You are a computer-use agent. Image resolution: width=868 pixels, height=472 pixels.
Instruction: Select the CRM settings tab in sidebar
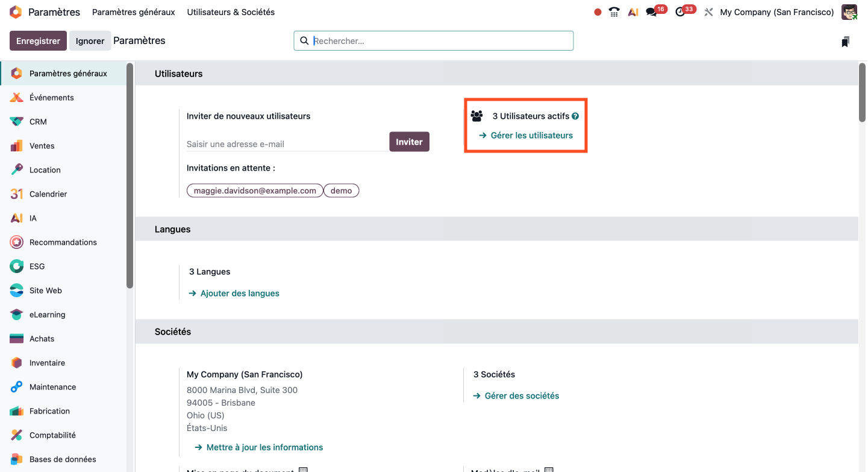[x=38, y=122]
